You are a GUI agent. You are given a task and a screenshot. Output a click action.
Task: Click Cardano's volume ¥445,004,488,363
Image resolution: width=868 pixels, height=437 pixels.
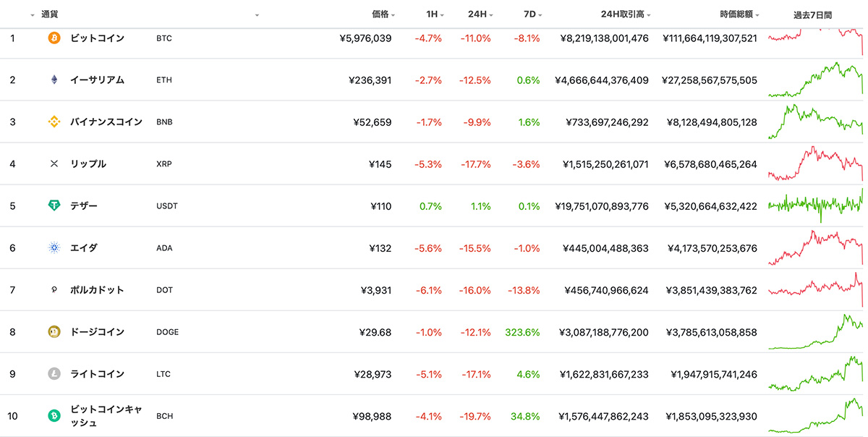606,247
